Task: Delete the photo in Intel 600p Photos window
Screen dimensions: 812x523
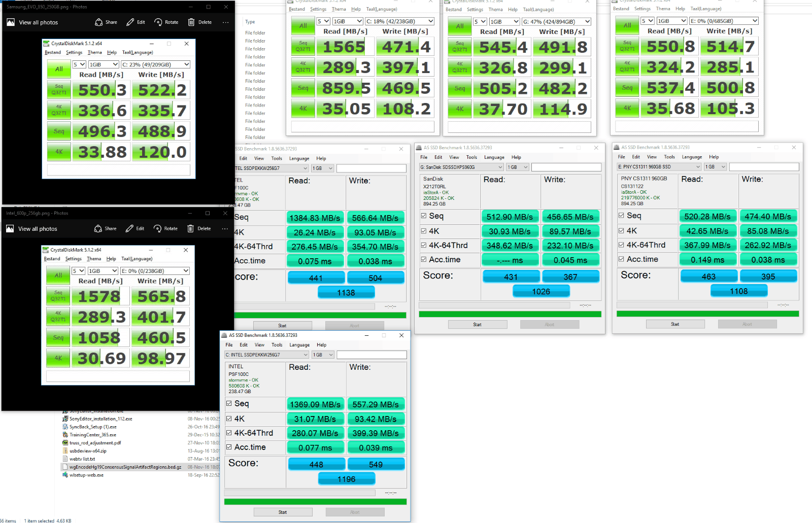Action: tap(199, 229)
